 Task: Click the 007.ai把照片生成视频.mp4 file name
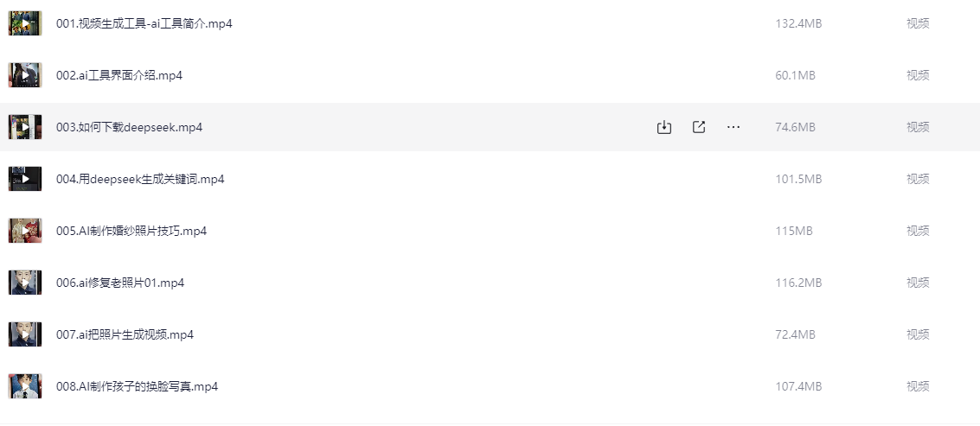[x=125, y=334]
